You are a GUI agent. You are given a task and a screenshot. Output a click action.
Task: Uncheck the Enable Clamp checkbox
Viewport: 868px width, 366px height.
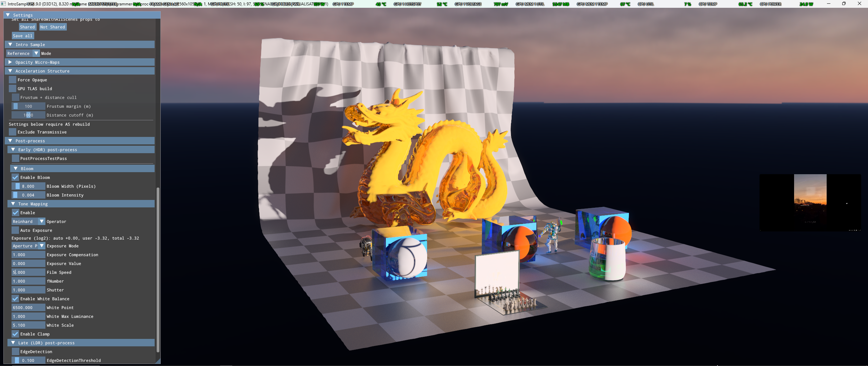(15, 334)
